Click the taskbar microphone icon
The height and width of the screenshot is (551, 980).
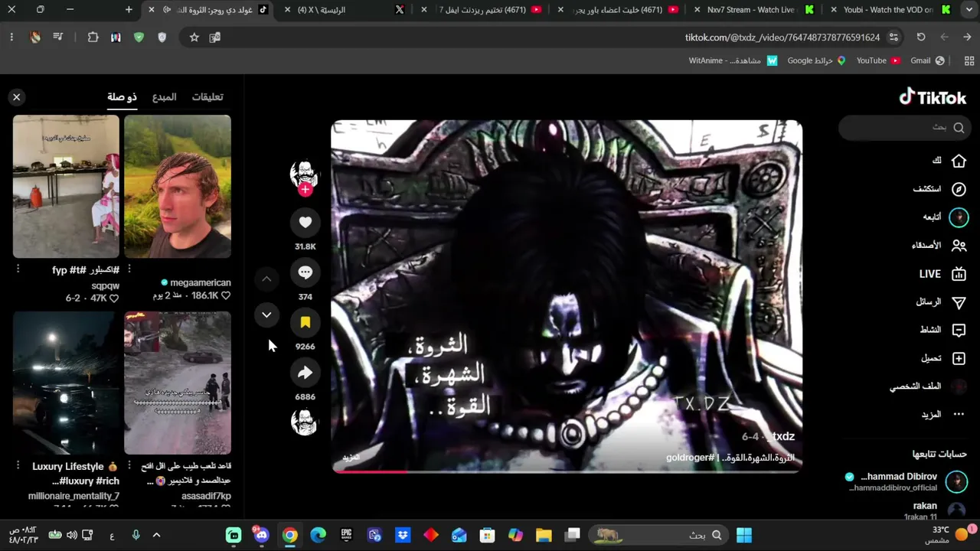click(136, 536)
